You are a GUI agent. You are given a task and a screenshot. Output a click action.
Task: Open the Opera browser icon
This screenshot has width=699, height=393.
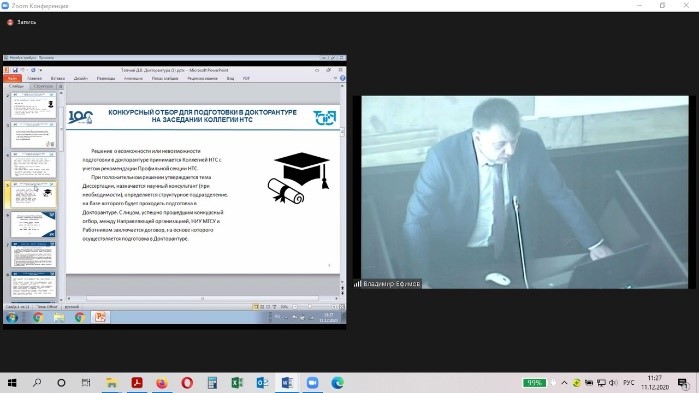[x=187, y=383]
